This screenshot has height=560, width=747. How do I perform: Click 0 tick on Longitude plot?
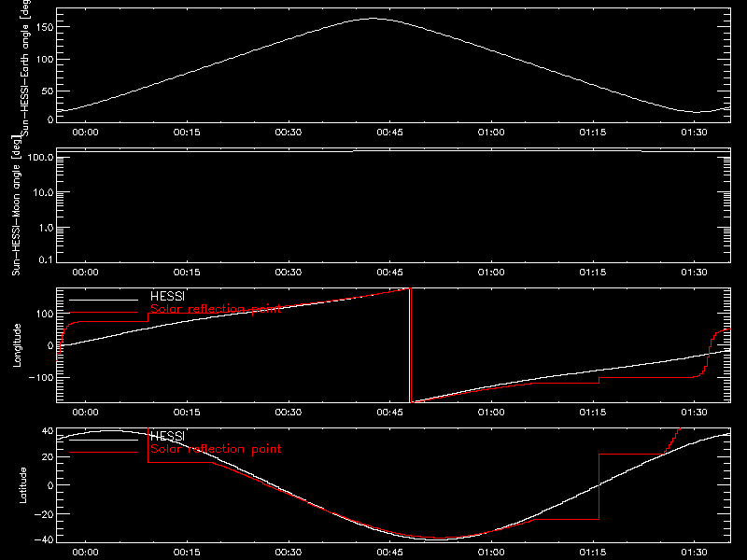coord(51,345)
